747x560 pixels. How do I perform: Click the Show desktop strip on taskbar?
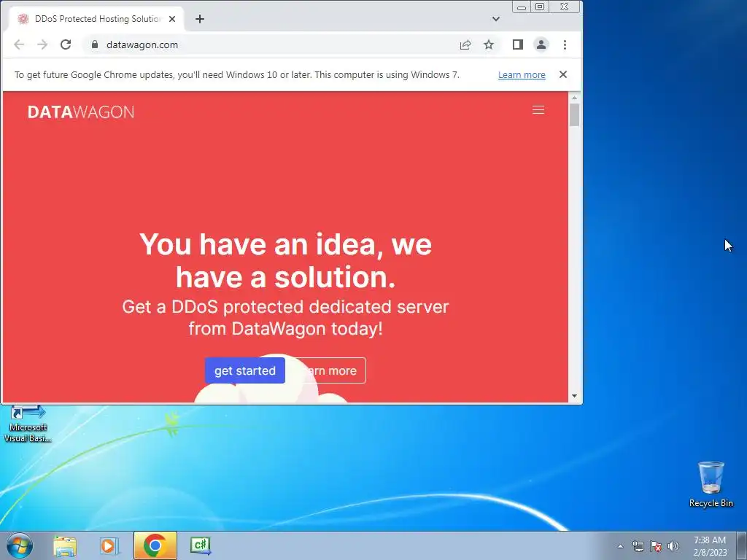[741, 545]
